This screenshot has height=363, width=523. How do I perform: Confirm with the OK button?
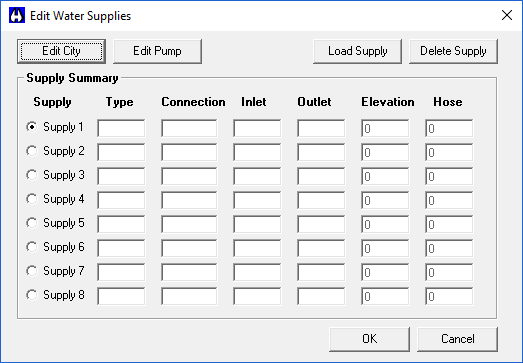370,339
